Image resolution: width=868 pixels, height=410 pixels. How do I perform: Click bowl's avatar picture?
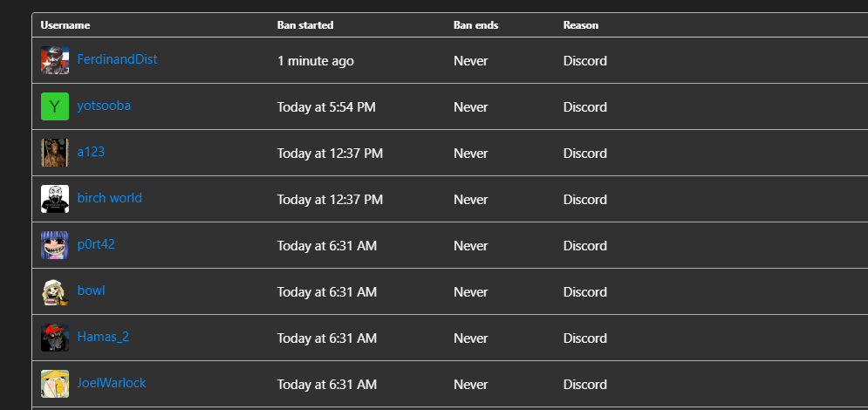(55, 291)
